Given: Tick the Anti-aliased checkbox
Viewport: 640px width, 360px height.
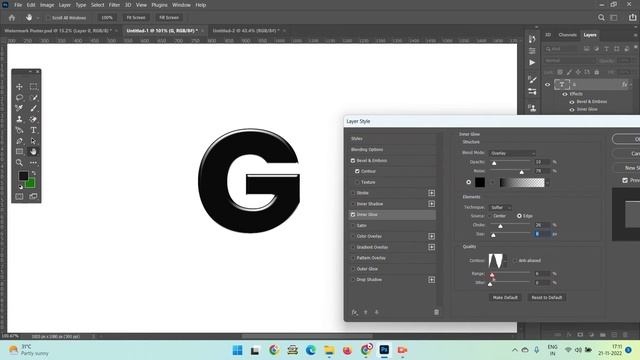Looking at the screenshot, I should 515,260.
